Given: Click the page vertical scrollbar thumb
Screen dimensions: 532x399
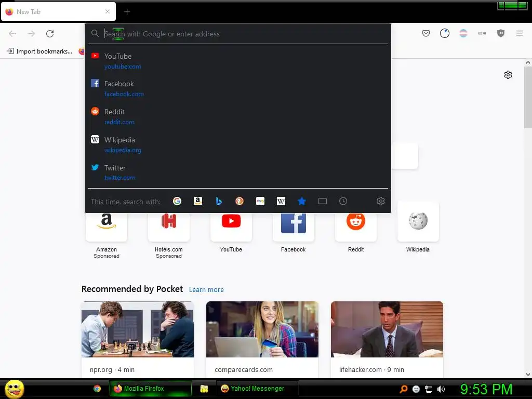Looking at the screenshot, I should coord(528,97).
